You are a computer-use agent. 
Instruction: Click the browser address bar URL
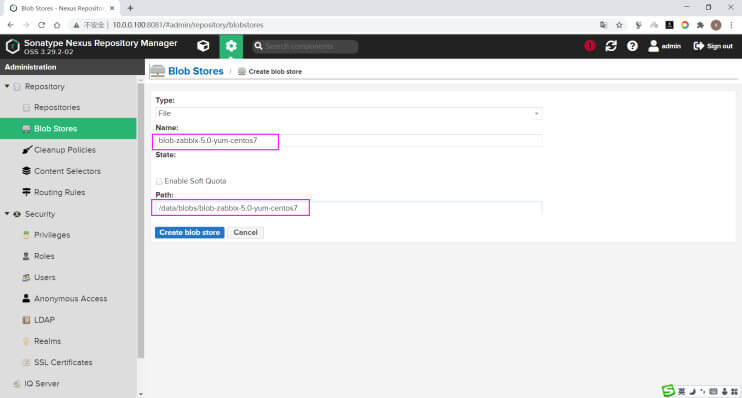coord(188,25)
